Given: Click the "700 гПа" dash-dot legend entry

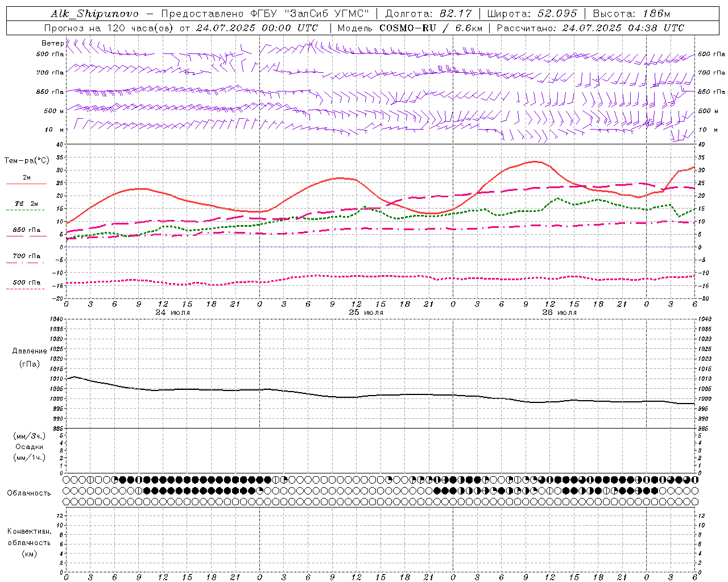Looking at the screenshot, I should point(26,256).
